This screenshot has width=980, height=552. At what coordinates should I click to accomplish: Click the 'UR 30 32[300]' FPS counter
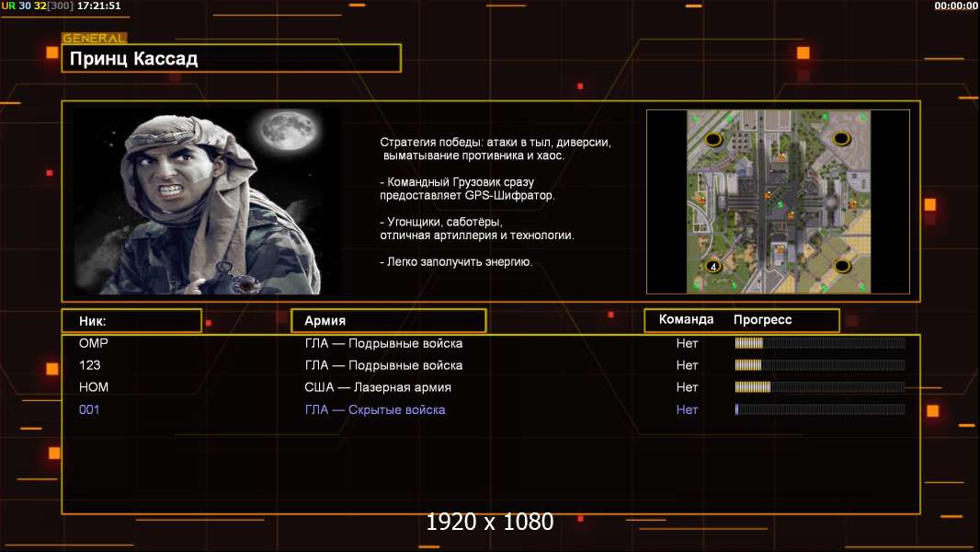[x=38, y=6]
